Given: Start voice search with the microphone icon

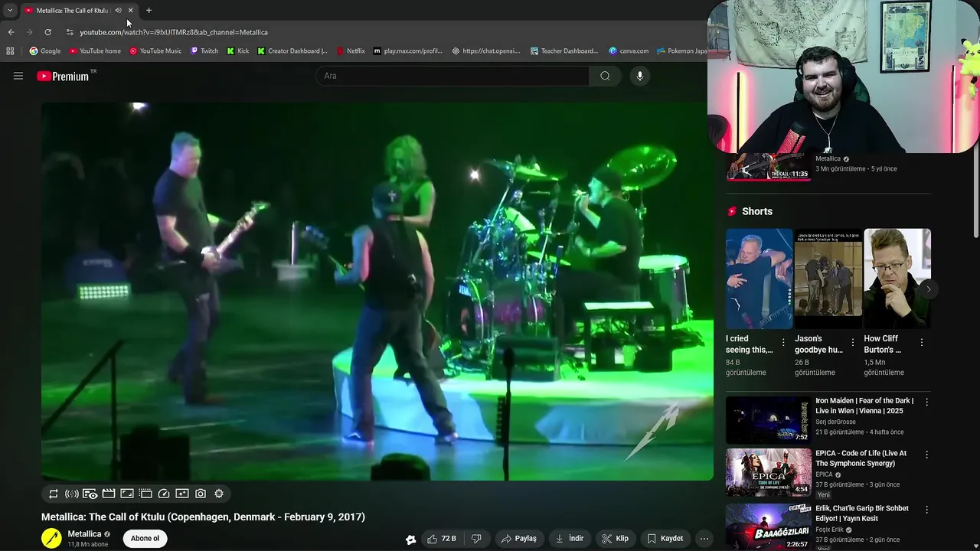Looking at the screenshot, I should 640,76.
